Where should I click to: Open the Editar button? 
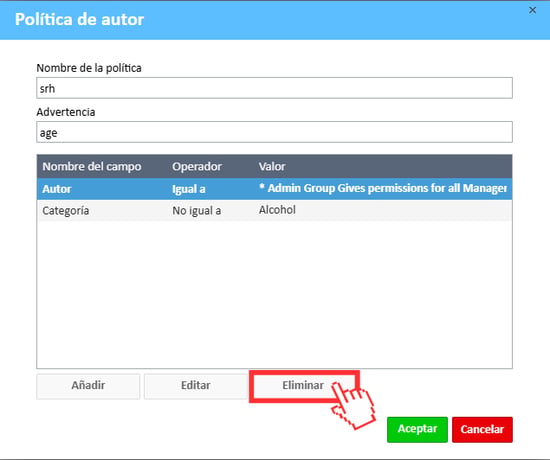tap(196, 386)
